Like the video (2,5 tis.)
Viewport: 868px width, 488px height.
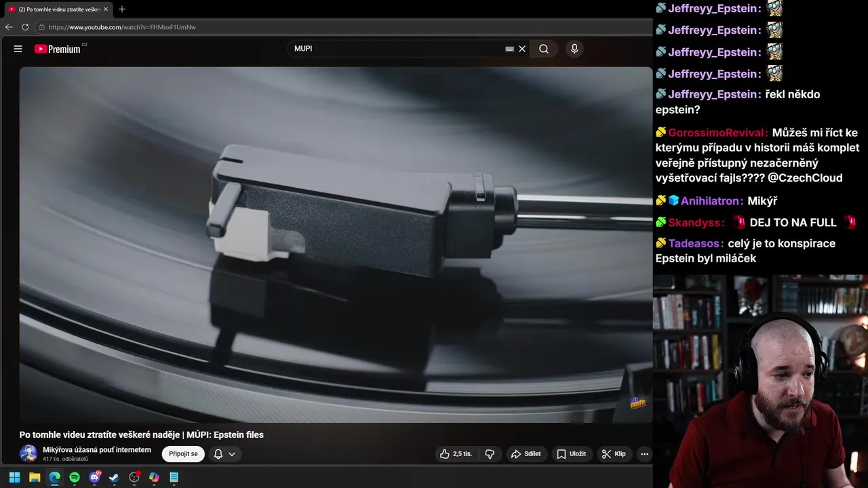456,454
